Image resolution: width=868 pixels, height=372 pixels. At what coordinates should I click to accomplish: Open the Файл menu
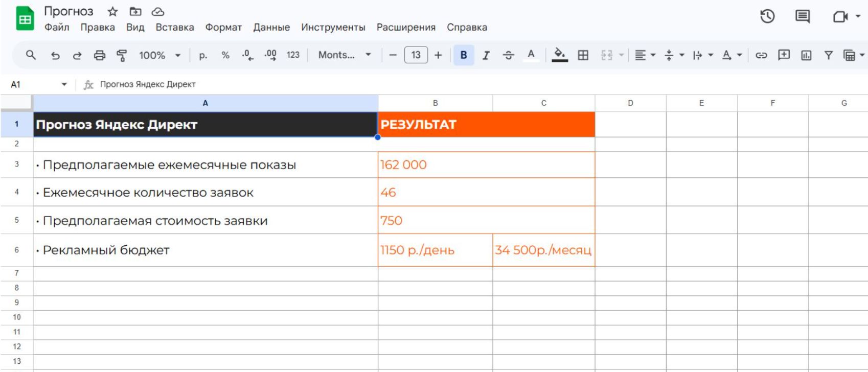(57, 28)
